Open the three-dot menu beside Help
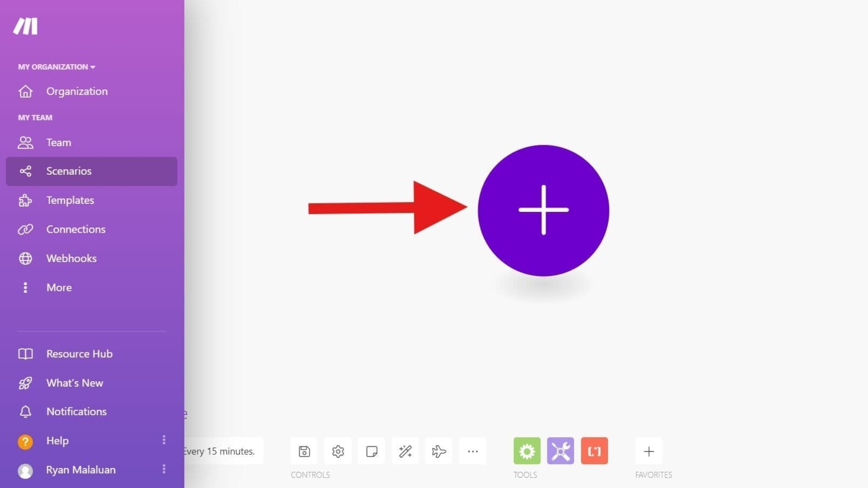This screenshot has height=488, width=868. tap(164, 440)
